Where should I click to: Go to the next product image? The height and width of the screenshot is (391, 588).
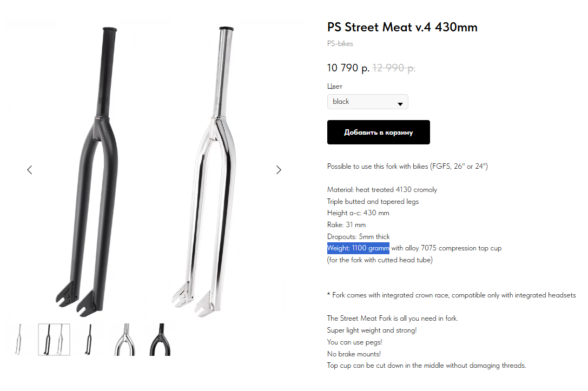click(x=279, y=170)
